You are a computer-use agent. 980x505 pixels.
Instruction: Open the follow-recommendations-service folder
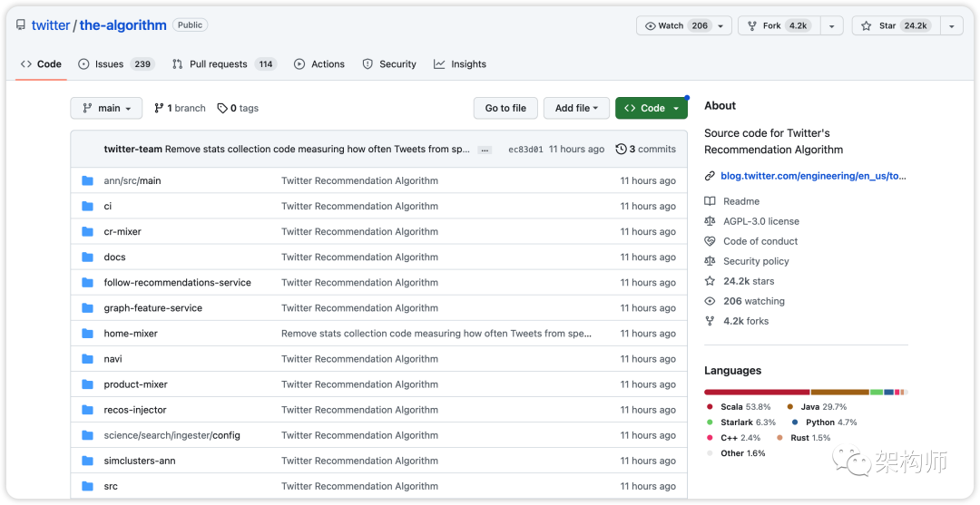tap(178, 283)
